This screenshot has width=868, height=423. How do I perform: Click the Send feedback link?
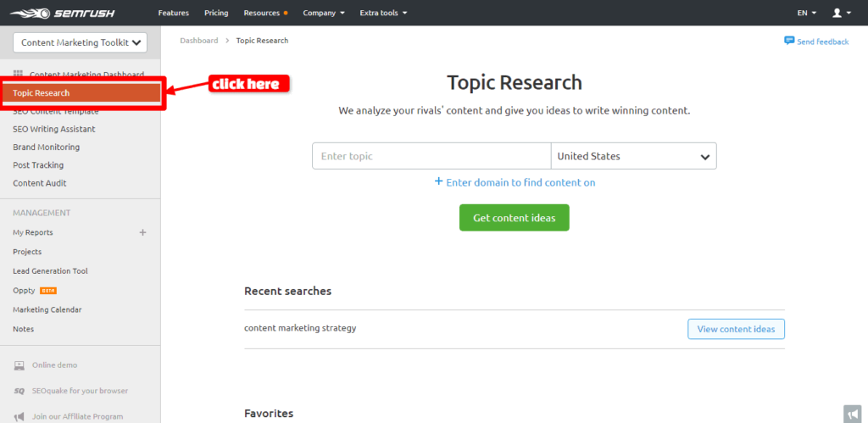click(x=822, y=42)
